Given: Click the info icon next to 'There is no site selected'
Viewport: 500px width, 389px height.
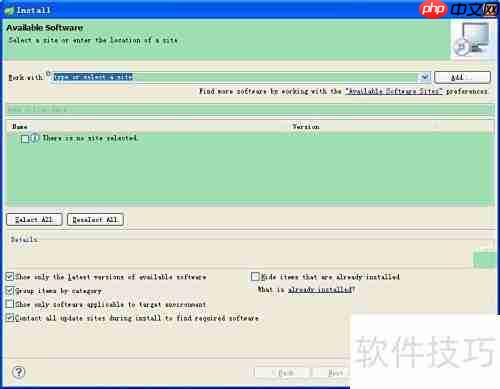Looking at the screenshot, I should click(35, 138).
